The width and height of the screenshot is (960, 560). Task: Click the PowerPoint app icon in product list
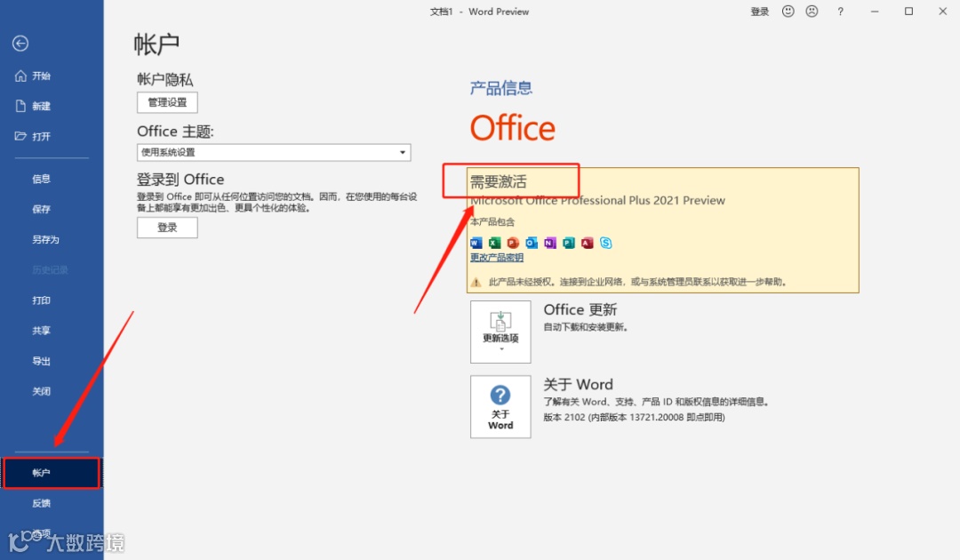(513, 243)
